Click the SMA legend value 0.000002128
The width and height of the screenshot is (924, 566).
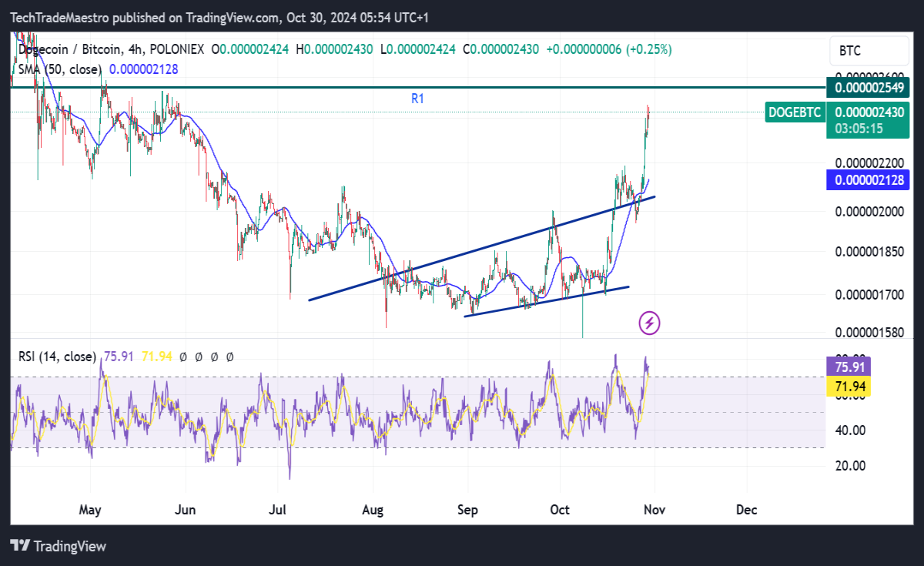point(144,69)
